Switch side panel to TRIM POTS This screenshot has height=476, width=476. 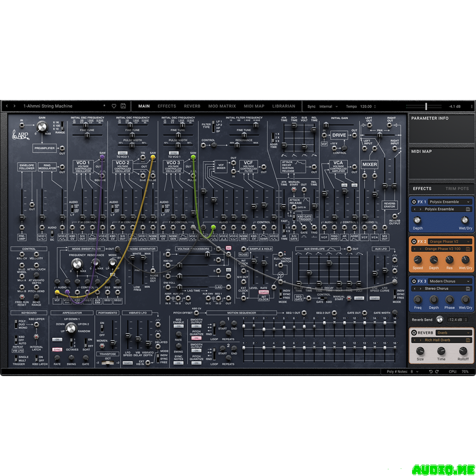[457, 188]
